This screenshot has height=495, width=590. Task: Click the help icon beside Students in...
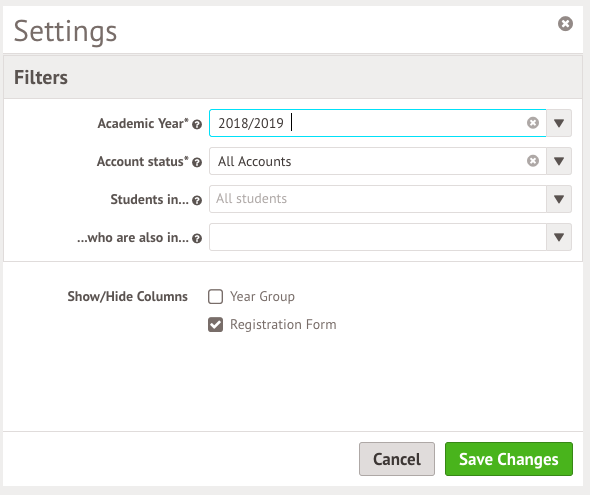click(x=197, y=200)
